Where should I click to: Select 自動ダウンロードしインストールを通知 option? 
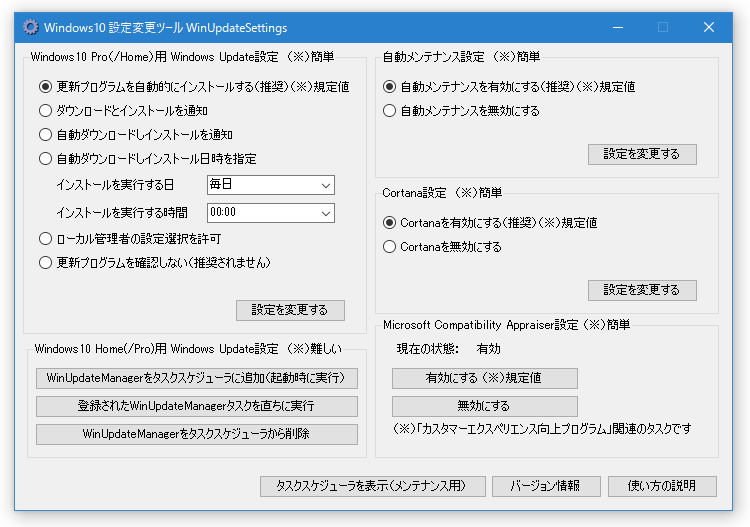(45, 134)
